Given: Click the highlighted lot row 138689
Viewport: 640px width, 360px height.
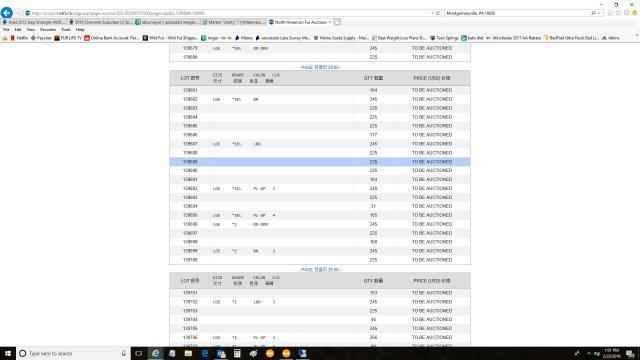Looking at the screenshot, I should pyautogui.click(x=320, y=162).
